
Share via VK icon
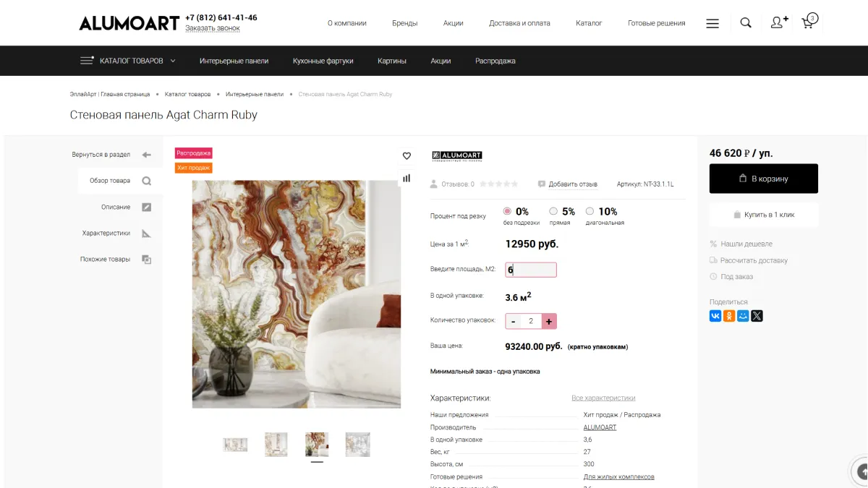tap(715, 316)
